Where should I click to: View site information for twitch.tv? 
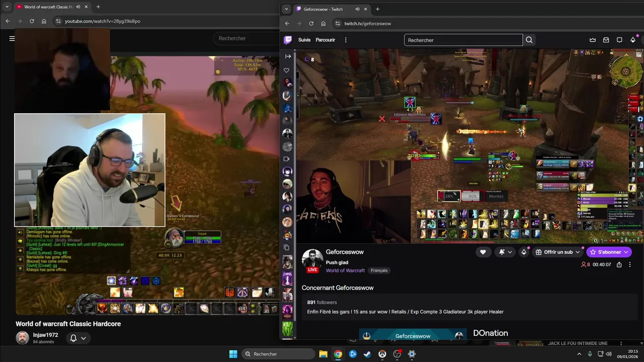coord(338,24)
